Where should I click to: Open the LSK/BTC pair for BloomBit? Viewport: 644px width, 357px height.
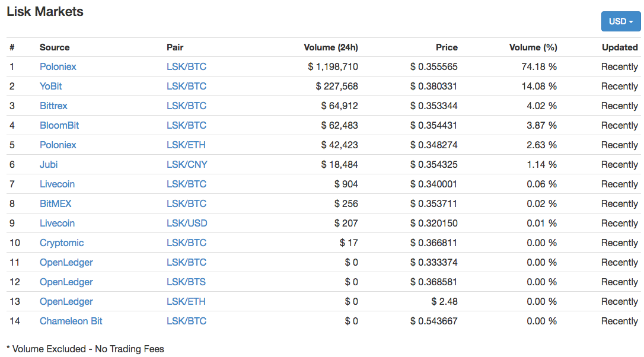pos(186,125)
